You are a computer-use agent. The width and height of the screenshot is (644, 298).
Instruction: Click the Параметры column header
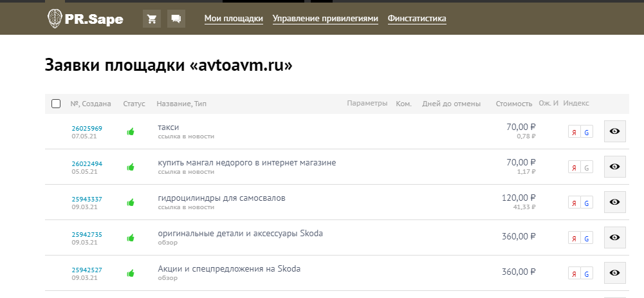pyautogui.click(x=367, y=103)
